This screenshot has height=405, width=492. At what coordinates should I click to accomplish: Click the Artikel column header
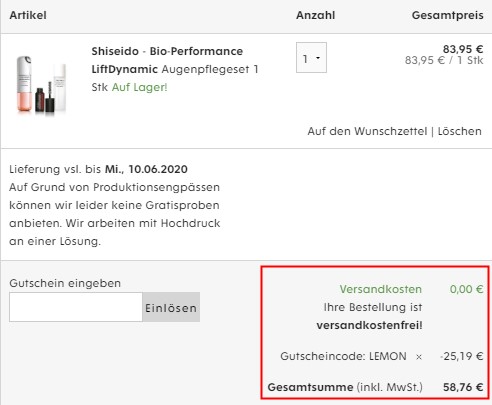[x=28, y=15]
